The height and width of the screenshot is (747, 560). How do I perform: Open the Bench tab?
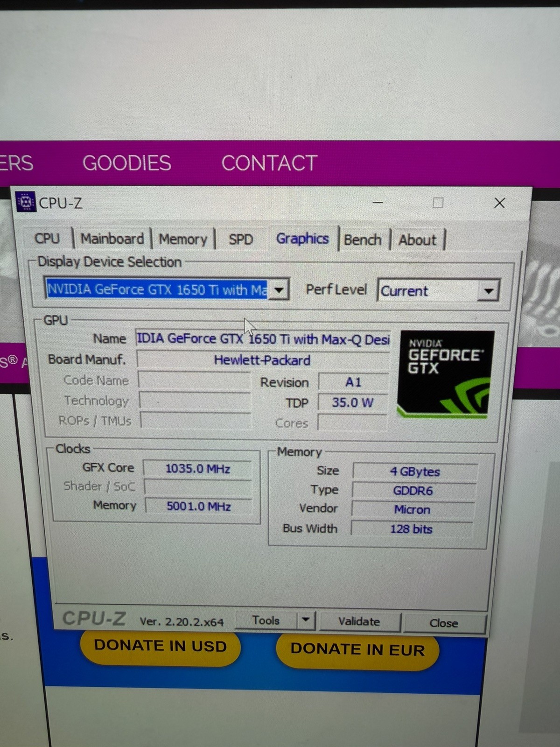363,240
